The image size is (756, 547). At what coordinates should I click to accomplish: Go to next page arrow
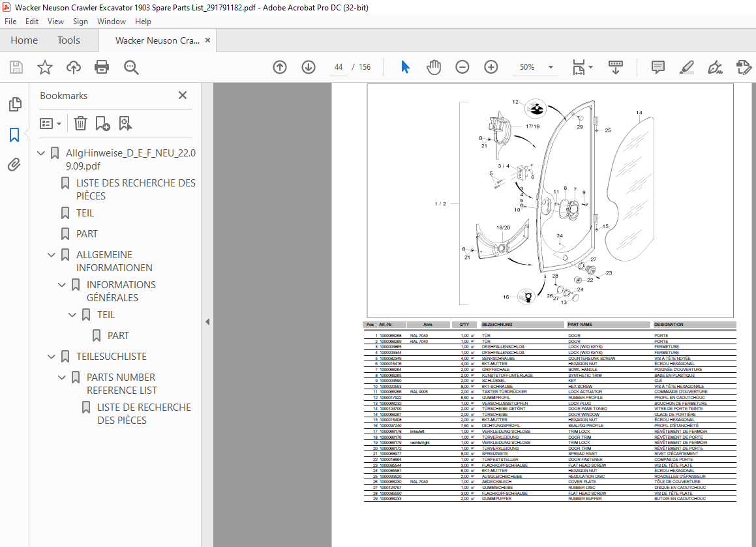click(x=309, y=67)
